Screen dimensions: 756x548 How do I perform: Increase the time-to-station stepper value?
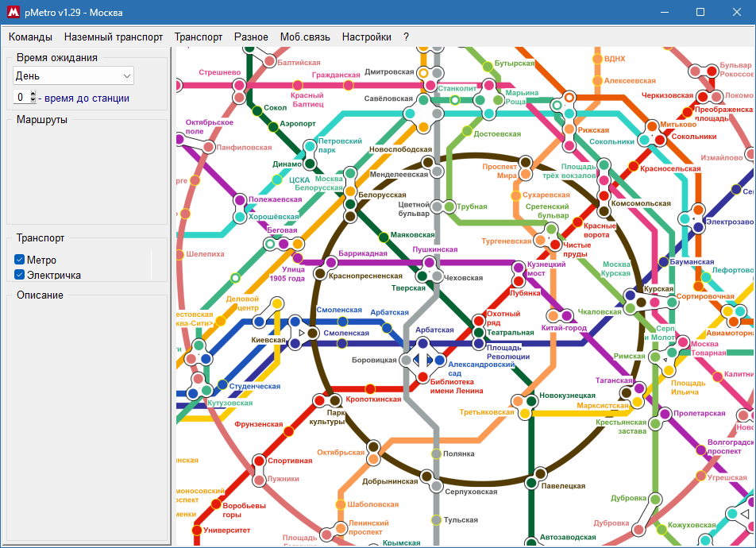[31, 95]
